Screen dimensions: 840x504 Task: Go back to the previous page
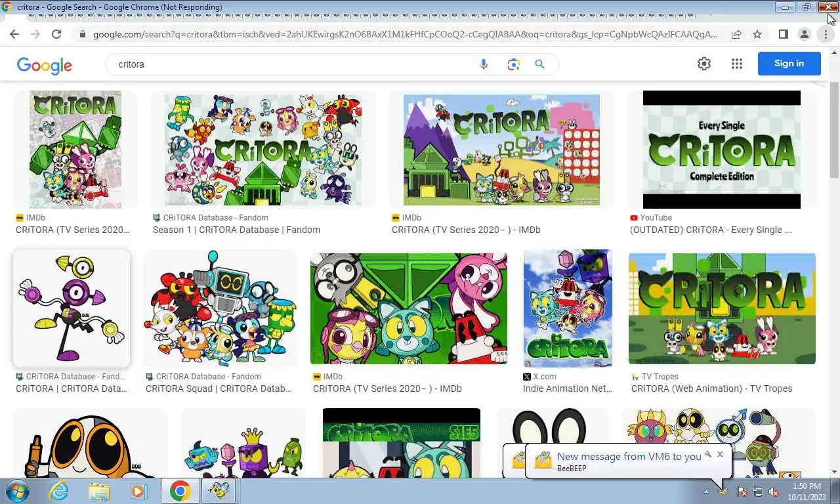(x=14, y=34)
